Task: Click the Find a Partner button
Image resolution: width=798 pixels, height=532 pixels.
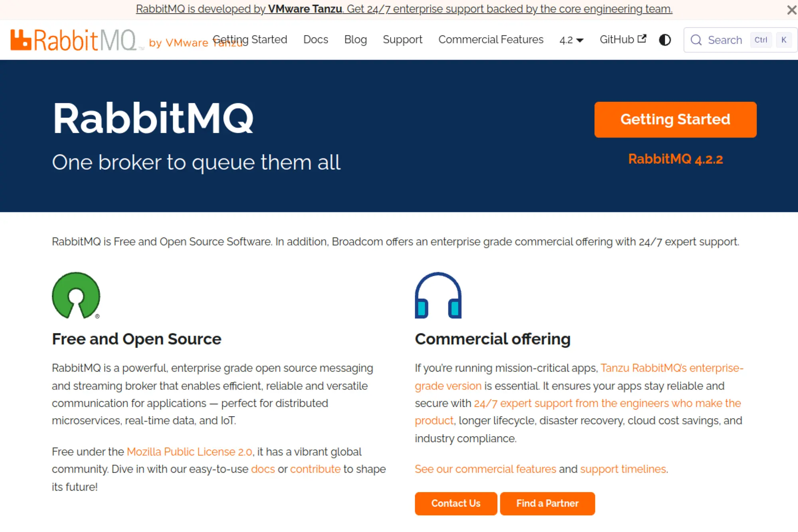Action: click(x=547, y=504)
